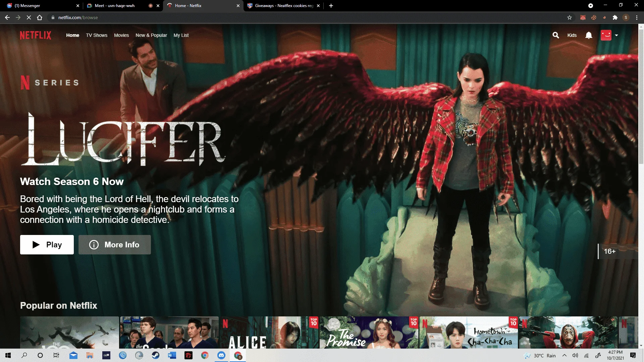Open the clock showing 4:27 PM
Screen dimensions: 644x362
click(x=615, y=355)
